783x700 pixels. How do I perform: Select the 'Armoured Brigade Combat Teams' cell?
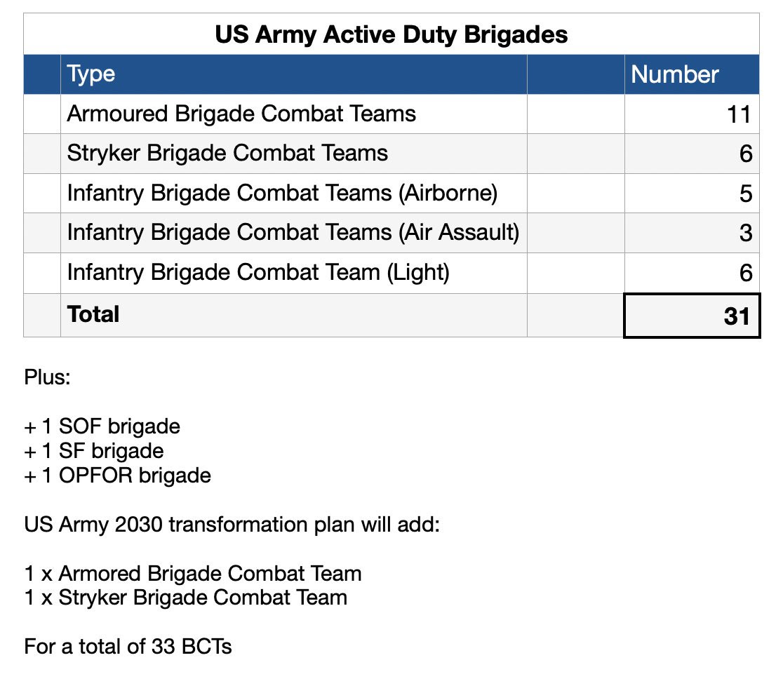tap(293, 114)
